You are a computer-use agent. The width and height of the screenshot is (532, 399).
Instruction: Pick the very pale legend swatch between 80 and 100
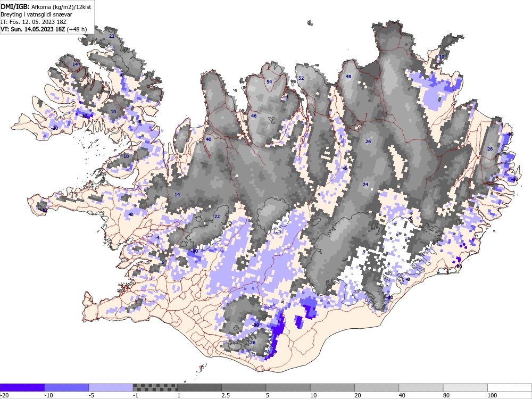point(465,387)
